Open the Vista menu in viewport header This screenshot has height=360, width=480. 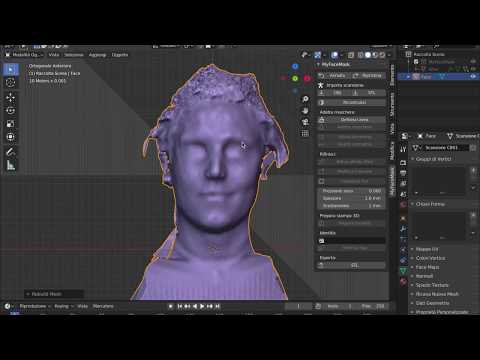[54, 55]
